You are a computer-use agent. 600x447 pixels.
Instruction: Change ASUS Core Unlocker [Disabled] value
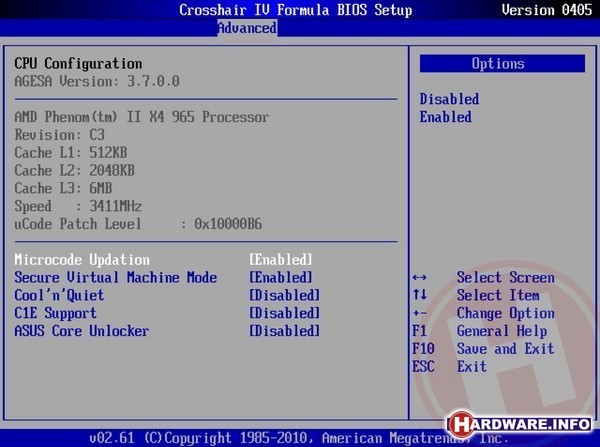click(x=284, y=331)
